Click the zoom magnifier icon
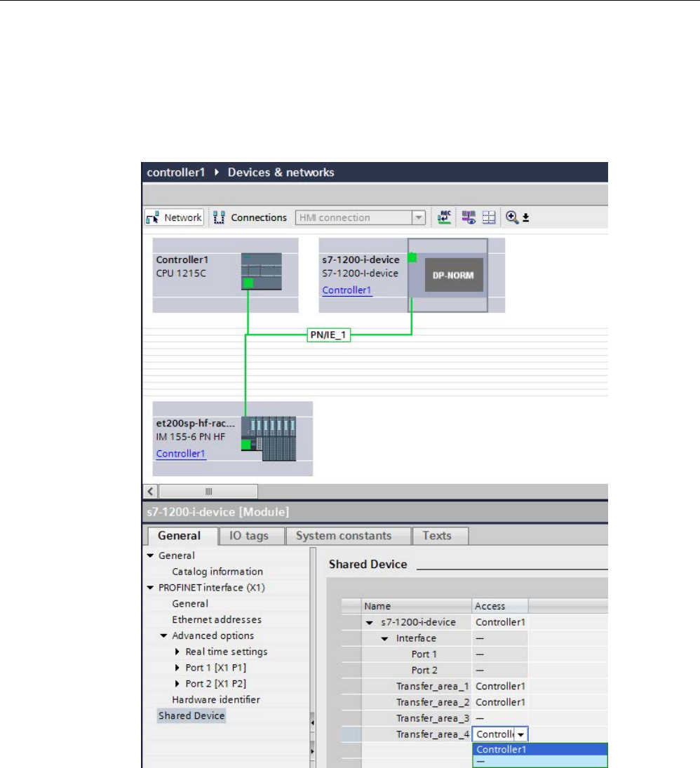700x768 pixels. click(512, 217)
